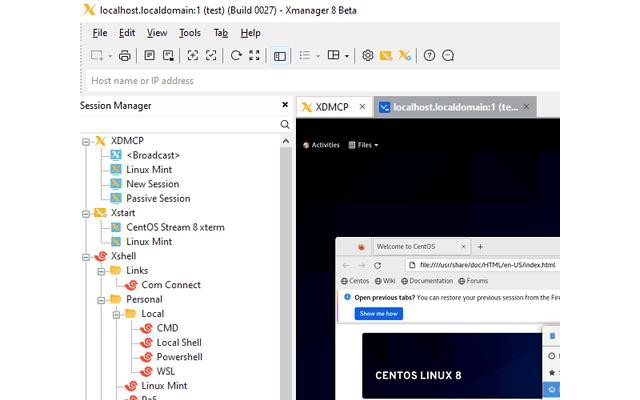Open the New session dropdown arrow
Viewport: 640px width, 400px height.
110,56
